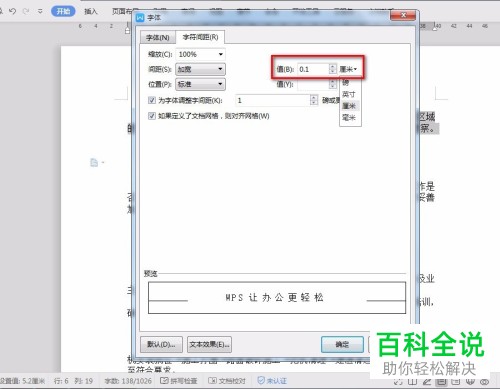Viewport: 500px width, 389px height.
Task: Click the kerning value field showing 1
Action: (x=273, y=100)
